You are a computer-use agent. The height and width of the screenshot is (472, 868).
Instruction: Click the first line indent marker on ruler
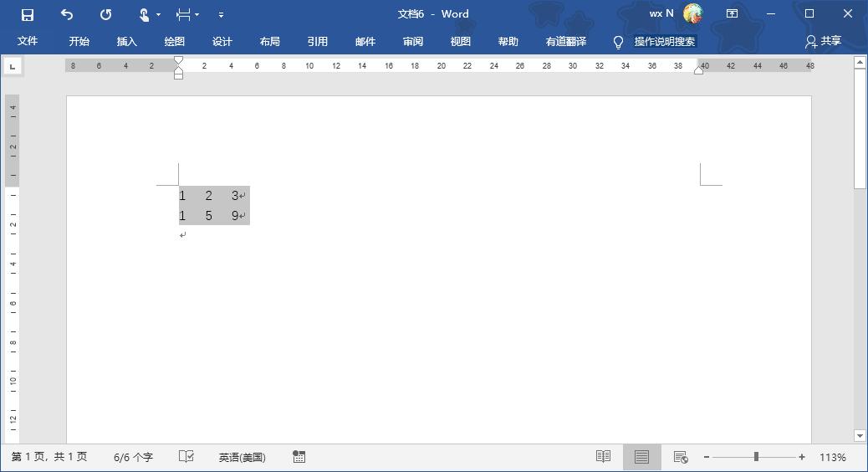(x=178, y=60)
